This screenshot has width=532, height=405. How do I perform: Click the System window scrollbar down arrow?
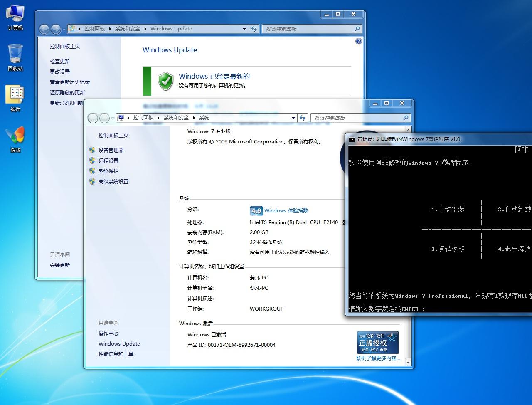coord(408,363)
